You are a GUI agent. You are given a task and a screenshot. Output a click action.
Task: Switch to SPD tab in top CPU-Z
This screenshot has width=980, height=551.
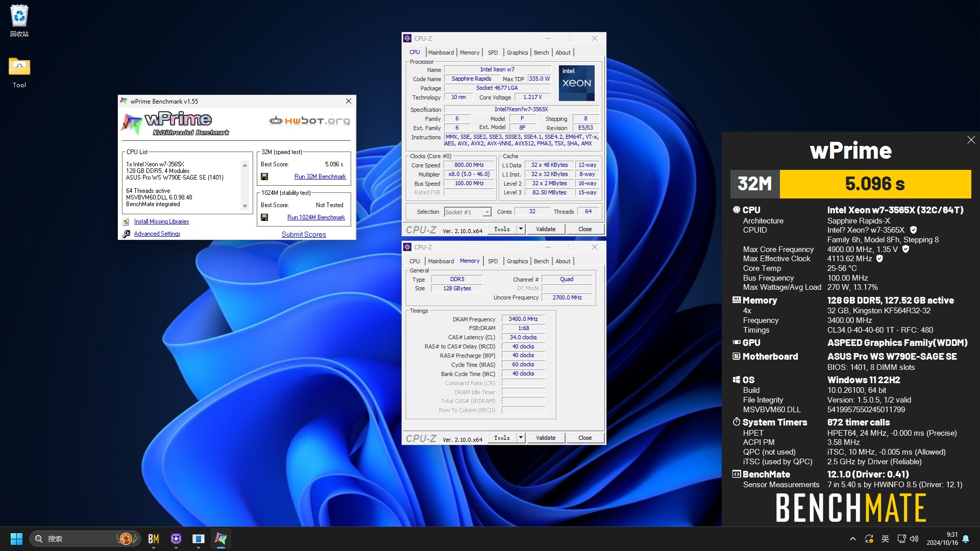click(493, 53)
